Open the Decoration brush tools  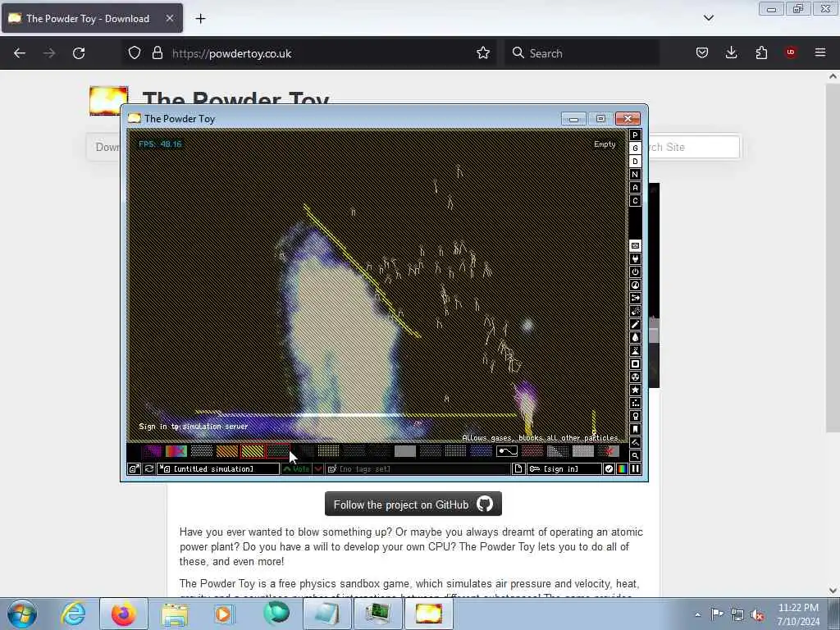[635, 442]
